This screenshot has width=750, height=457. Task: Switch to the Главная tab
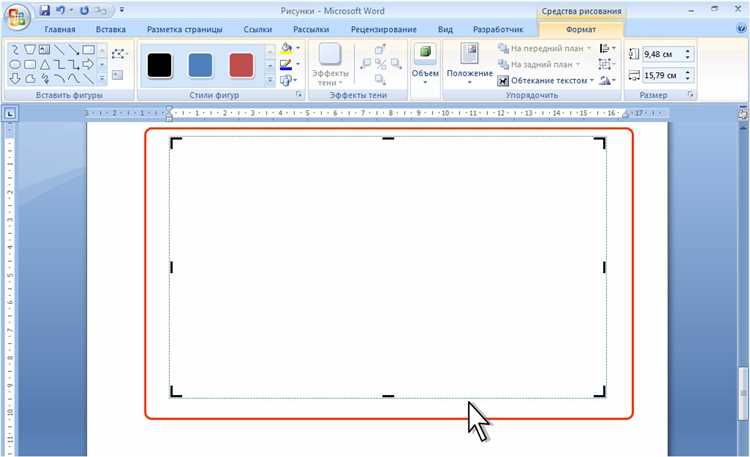[x=60, y=29]
